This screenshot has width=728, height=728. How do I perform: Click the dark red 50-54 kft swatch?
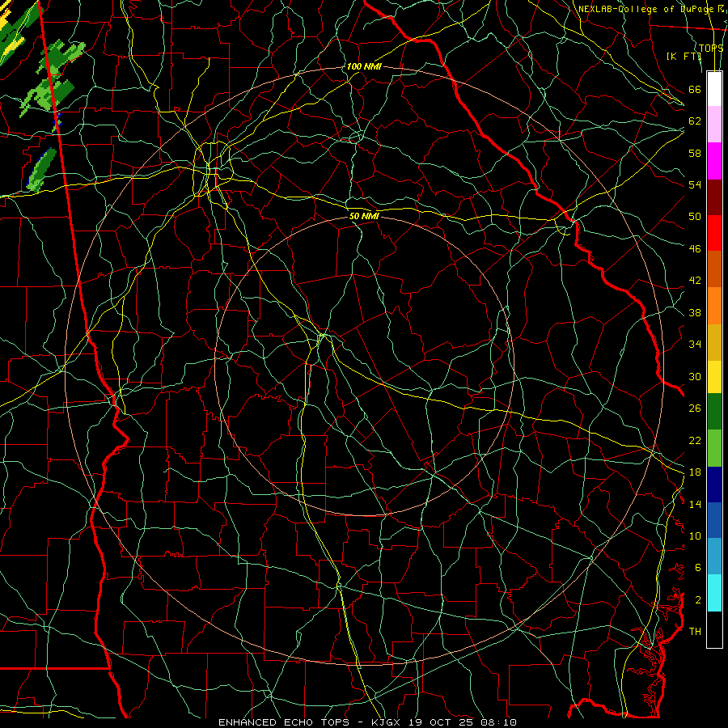(714, 197)
